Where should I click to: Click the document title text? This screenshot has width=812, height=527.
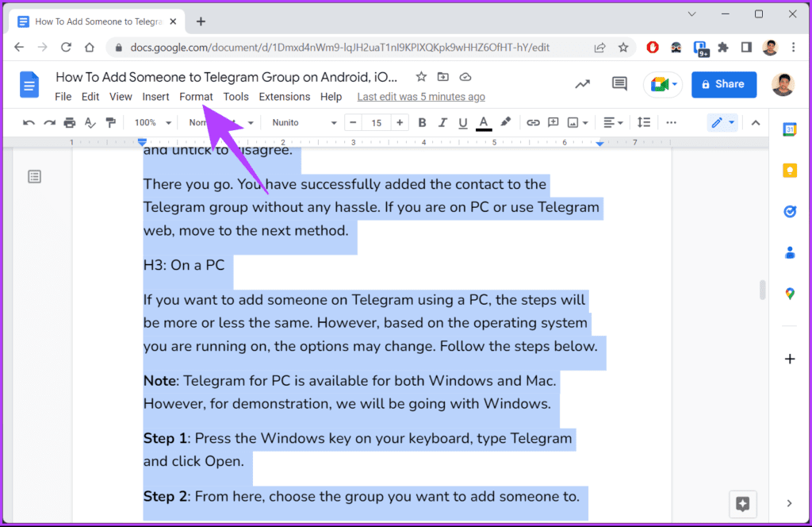tap(226, 77)
